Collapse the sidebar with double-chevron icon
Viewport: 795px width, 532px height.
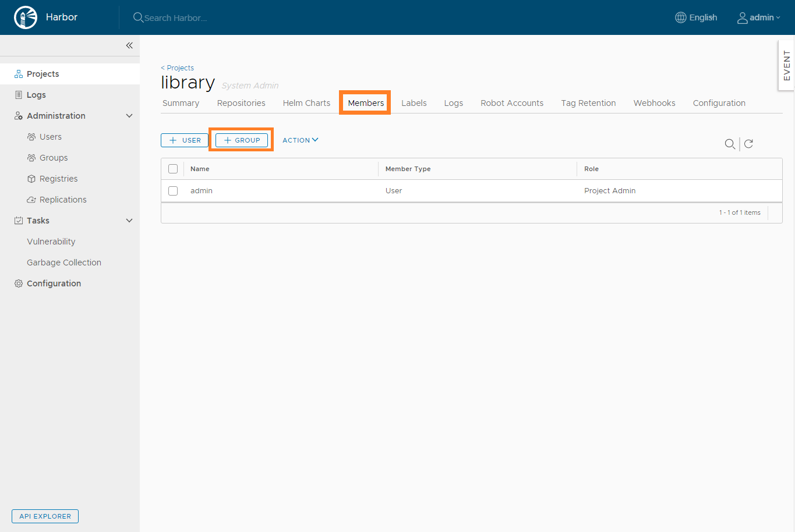pyautogui.click(x=129, y=45)
